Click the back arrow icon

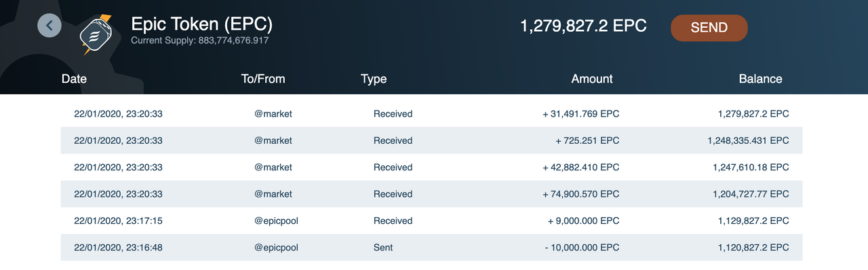pos(50,26)
